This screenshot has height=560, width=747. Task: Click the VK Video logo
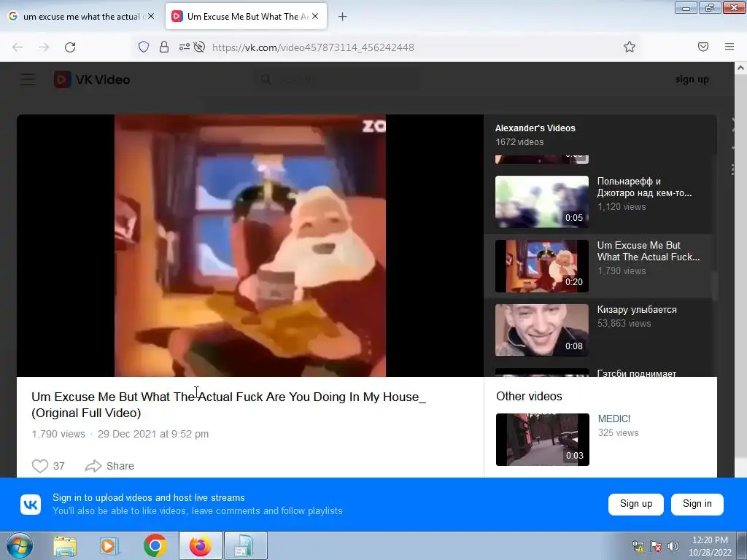pos(92,79)
